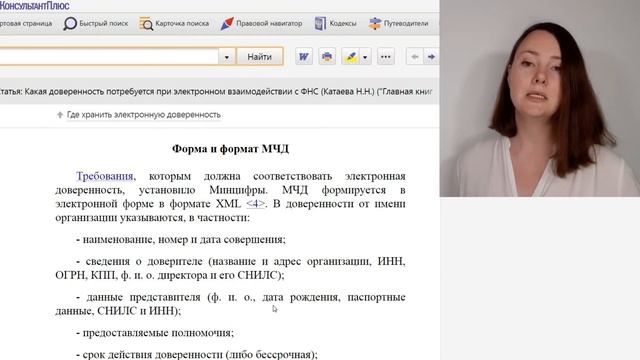The height and width of the screenshot is (360, 640).
Task: Open Кодексы section
Action: [335, 24]
